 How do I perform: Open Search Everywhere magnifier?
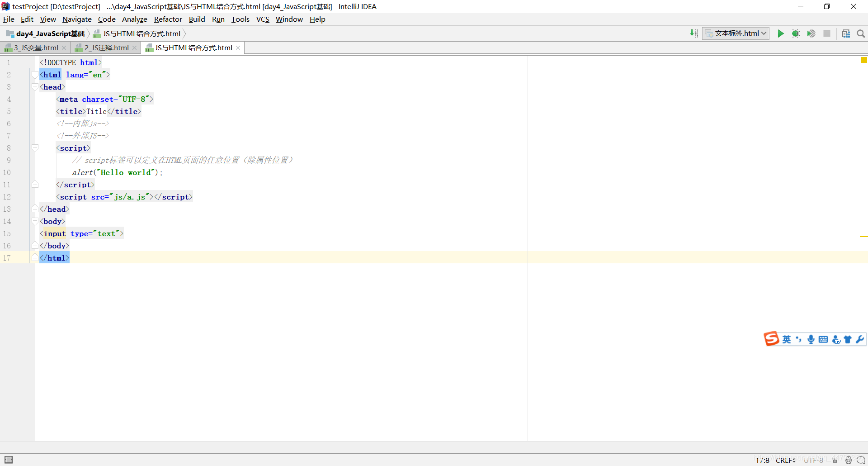(861, 33)
